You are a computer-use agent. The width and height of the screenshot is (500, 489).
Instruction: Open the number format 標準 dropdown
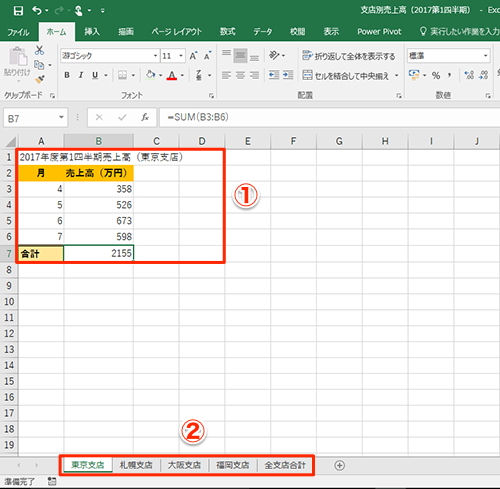click(x=486, y=56)
